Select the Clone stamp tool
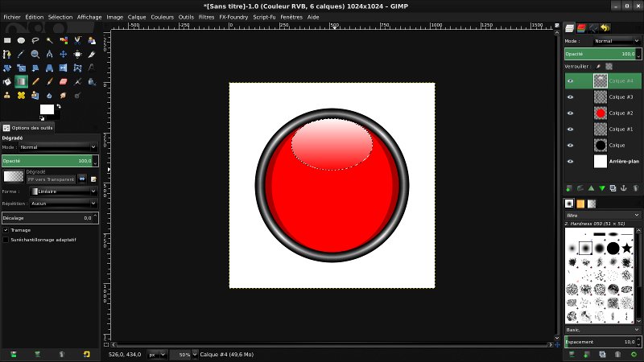The width and height of the screenshot is (644, 362). pos(7,95)
